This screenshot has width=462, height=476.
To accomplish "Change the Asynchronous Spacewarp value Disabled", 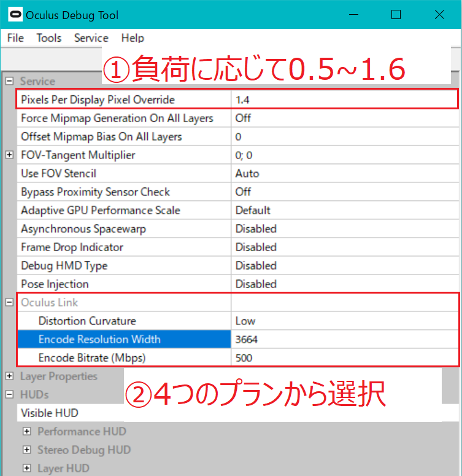I will [x=345, y=229].
